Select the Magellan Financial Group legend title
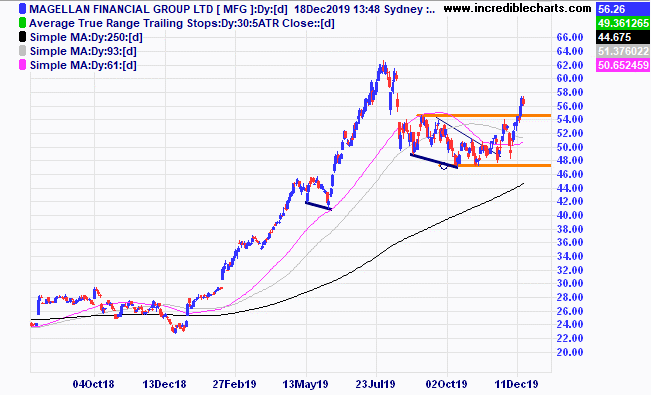This screenshot has height=395, width=651. 232,9
